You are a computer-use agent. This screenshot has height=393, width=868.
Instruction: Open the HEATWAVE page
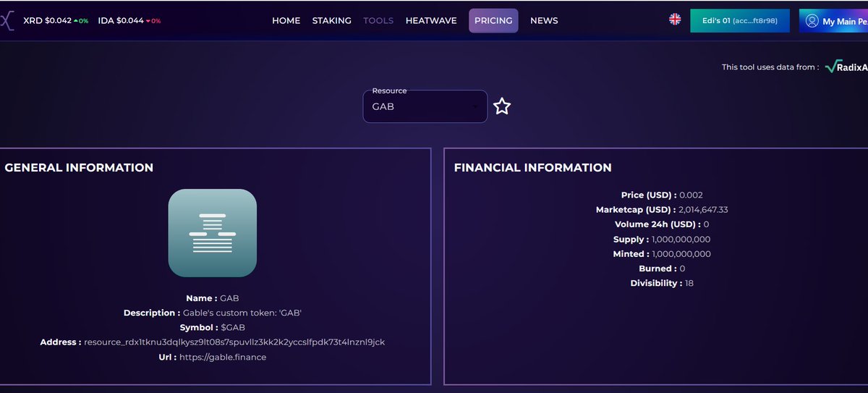pyautogui.click(x=431, y=20)
